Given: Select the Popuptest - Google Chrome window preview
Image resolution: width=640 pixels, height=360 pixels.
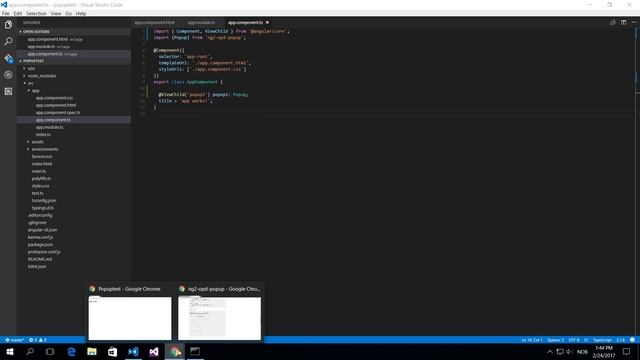Looking at the screenshot, I should click(x=130, y=313).
